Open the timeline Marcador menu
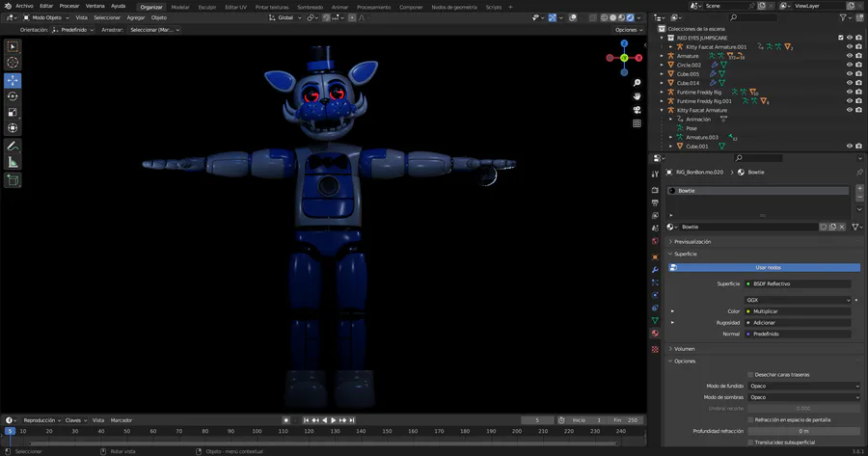Viewport: 868px width, 456px height. 122,420
